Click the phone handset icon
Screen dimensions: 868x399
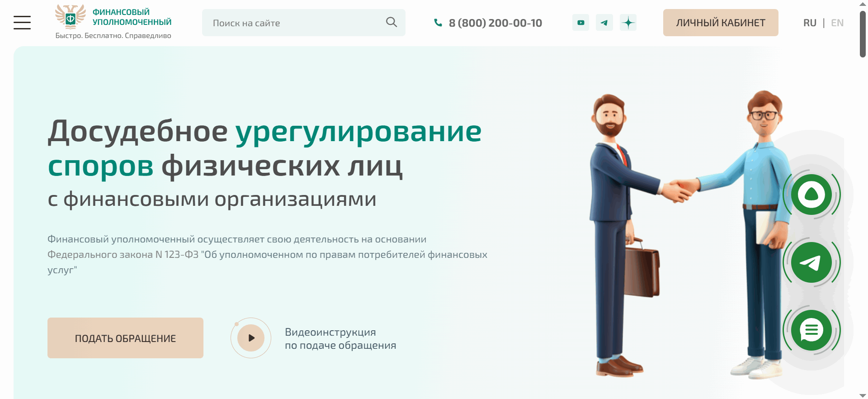click(438, 22)
